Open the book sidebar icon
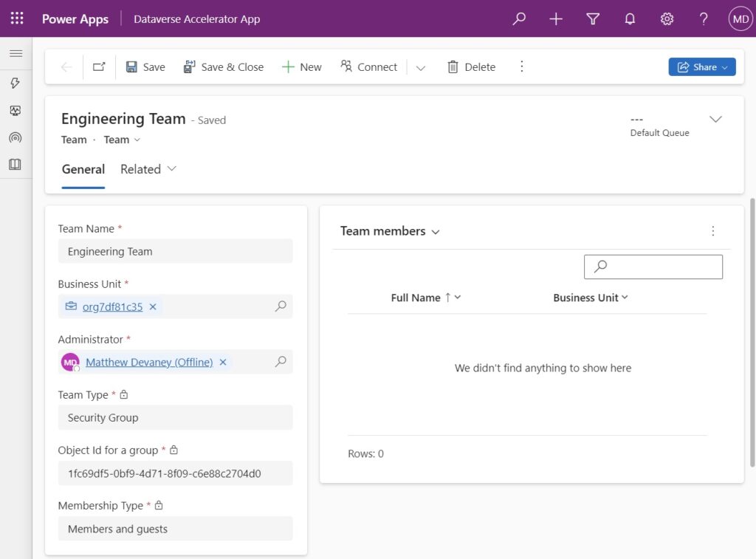 (16, 165)
